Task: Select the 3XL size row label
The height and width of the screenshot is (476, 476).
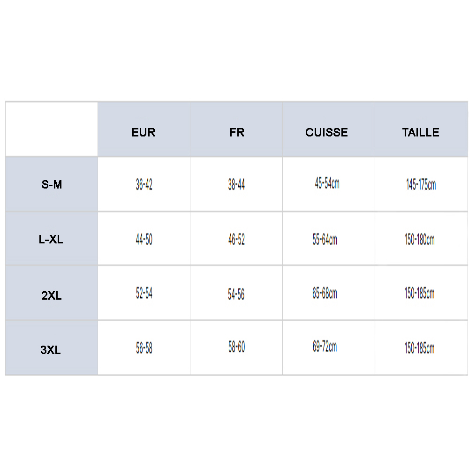Action: click(51, 350)
